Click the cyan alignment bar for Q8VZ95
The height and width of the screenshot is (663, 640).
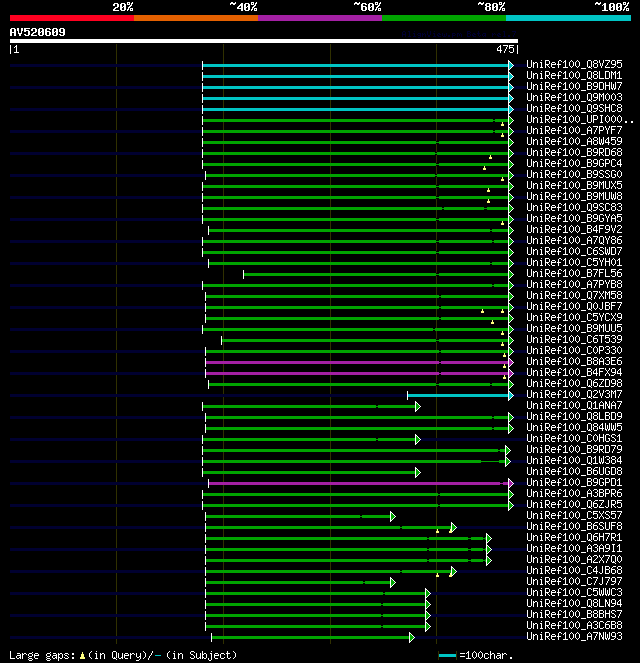pos(356,65)
